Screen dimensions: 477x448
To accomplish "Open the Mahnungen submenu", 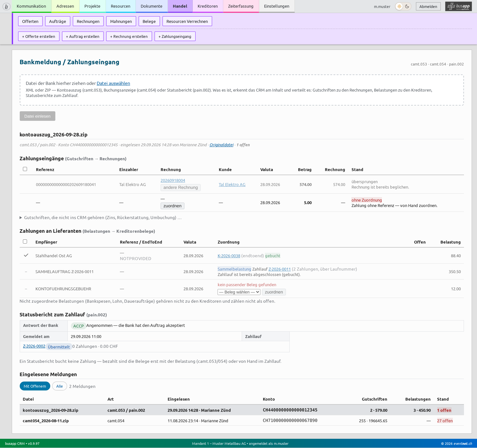I will 121,21.
